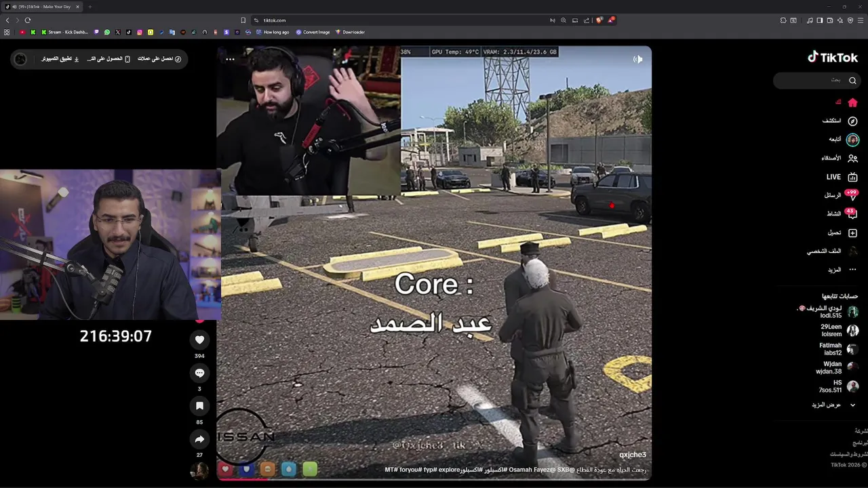Open HS 7sos.511 followed account
The image size is (868, 488).
837,386
